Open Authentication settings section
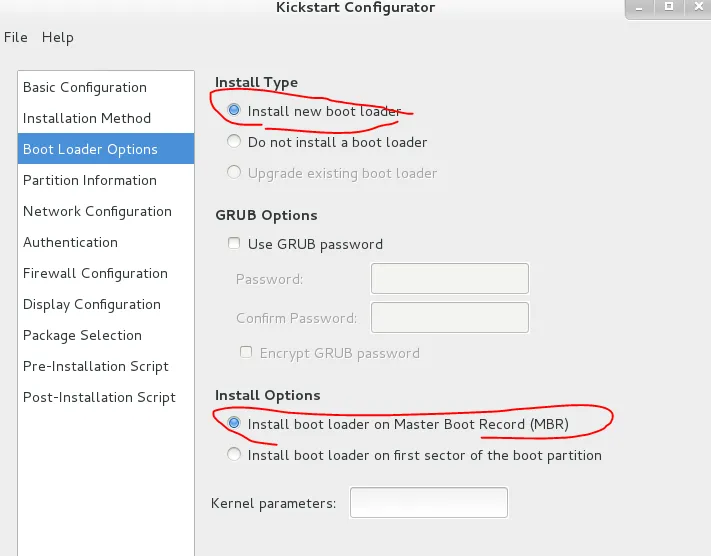Image resolution: width=711 pixels, height=556 pixels. (70, 242)
